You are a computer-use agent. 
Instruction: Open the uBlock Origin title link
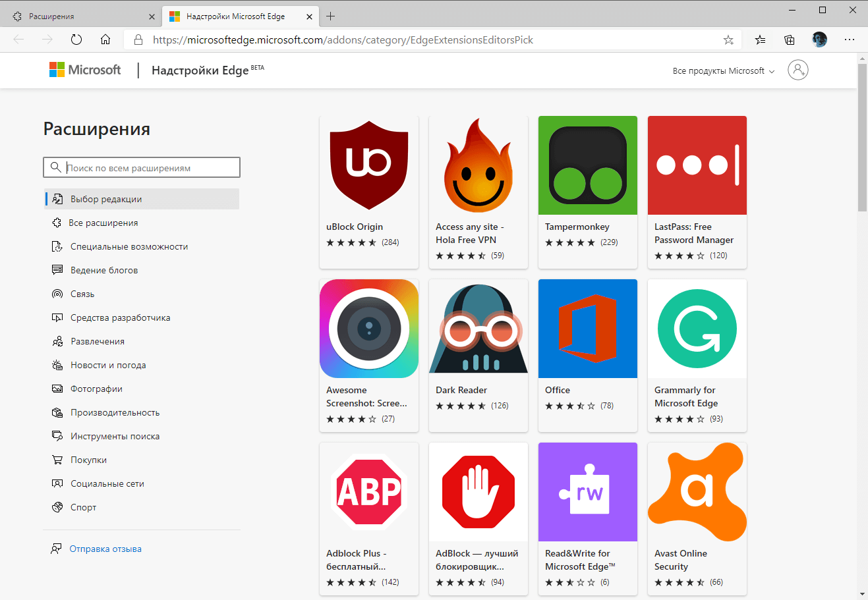(355, 227)
